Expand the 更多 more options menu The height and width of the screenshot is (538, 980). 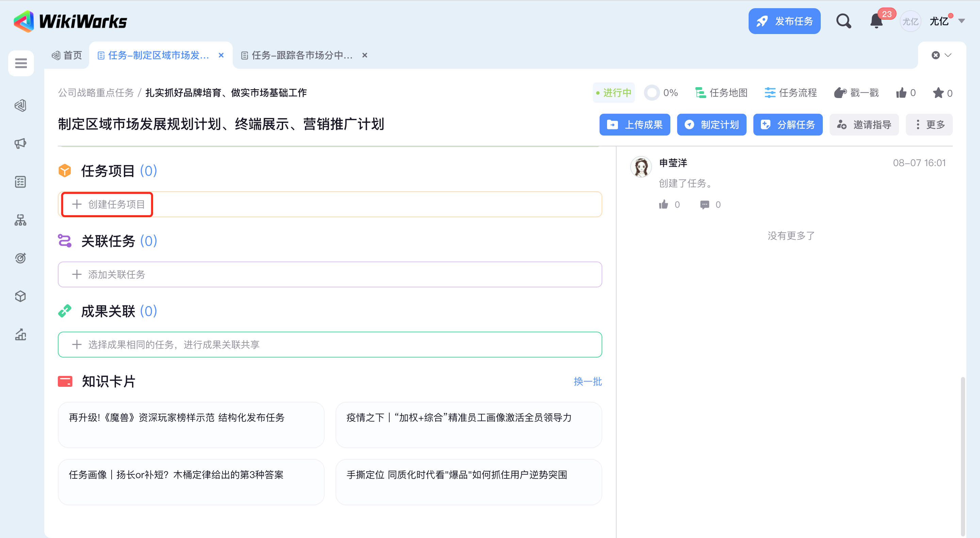[929, 125]
